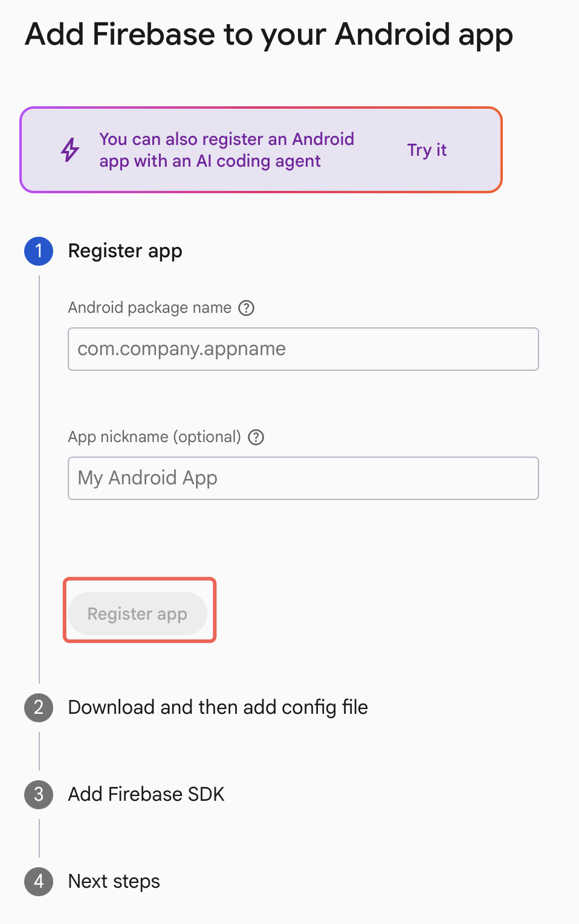Select the step 2 number circle
The height and width of the screenshot is (924, 579).
39,707
